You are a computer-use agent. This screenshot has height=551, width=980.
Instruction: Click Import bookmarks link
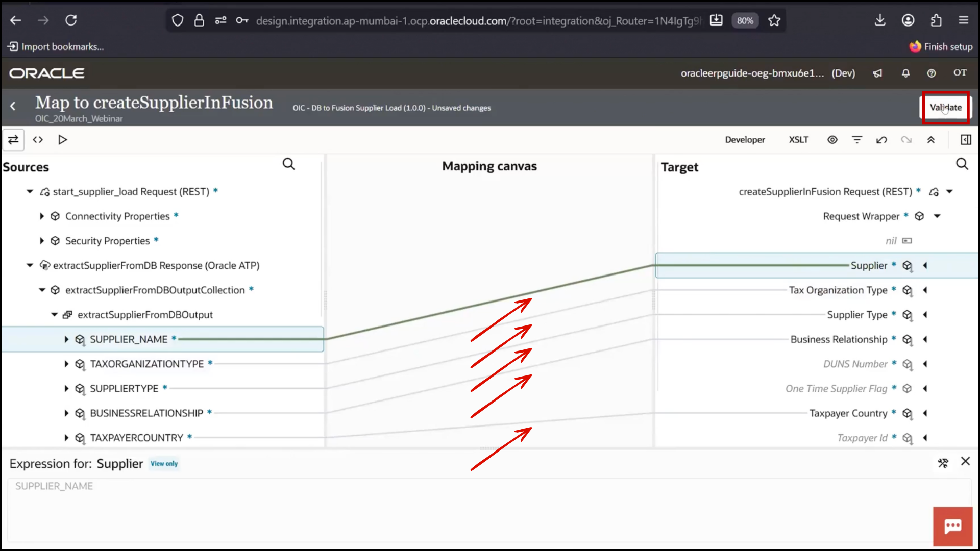(x=56, y=46)
